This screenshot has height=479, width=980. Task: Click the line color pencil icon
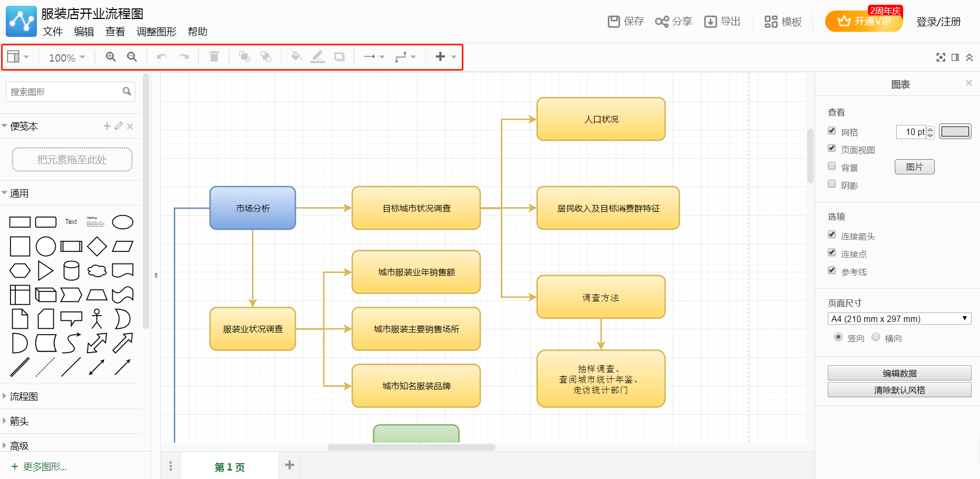pos(318,56)
